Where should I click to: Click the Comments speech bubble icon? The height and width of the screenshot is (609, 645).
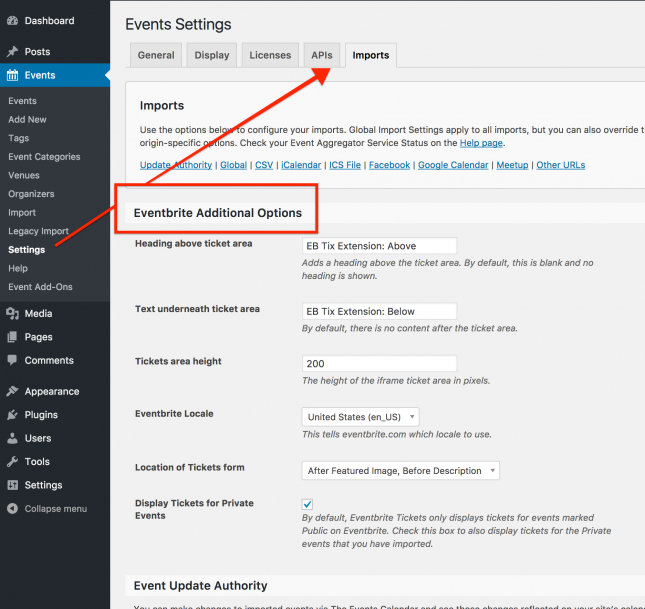[12, 360]
